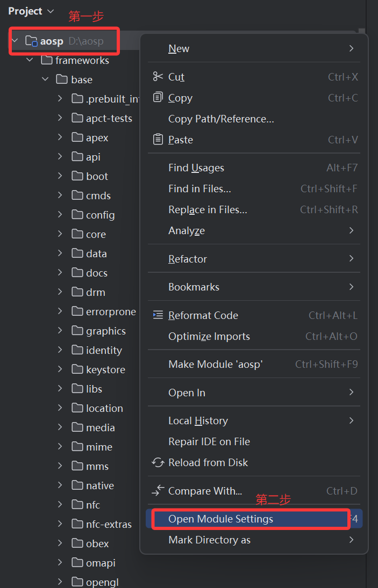This screenshot has height=588, width=378.
Task: Choose Reformat Code
Action: pyautogui.click(x=254, y=315)
